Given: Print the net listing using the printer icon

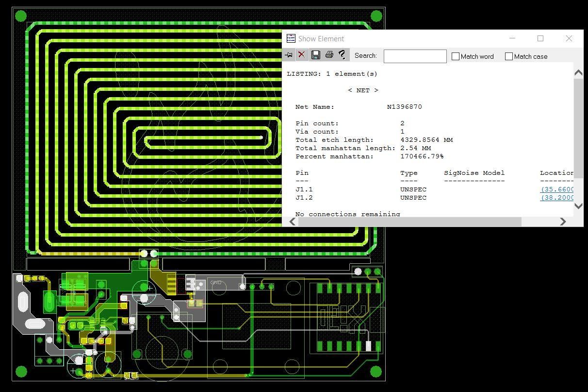Looking at the screenshot, I should (x=329, y=55).
